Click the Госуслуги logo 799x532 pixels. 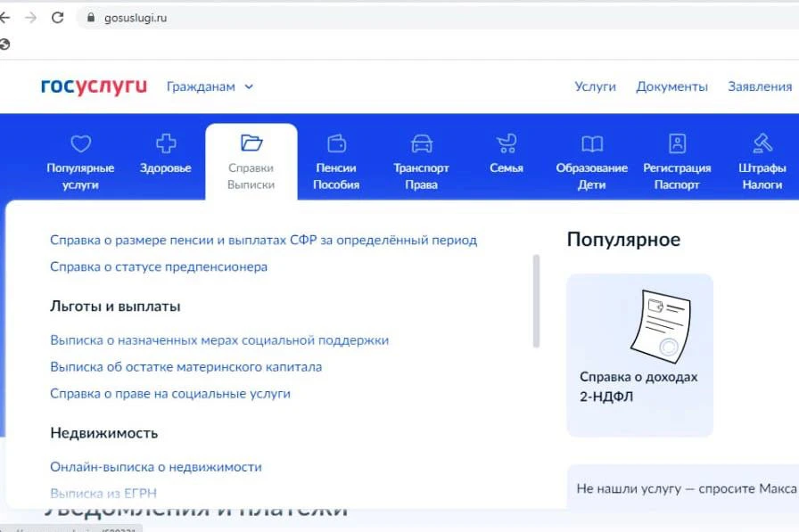94,86
